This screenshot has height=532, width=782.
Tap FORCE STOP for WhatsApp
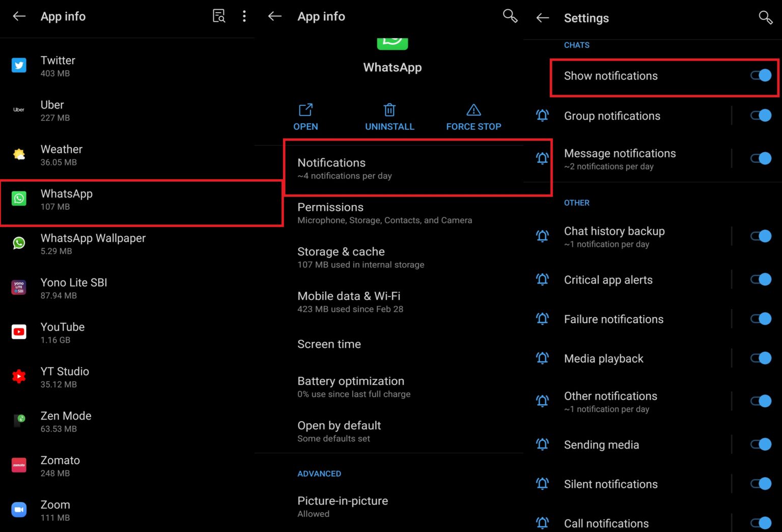pyautogui.click(x=473, y=117)
